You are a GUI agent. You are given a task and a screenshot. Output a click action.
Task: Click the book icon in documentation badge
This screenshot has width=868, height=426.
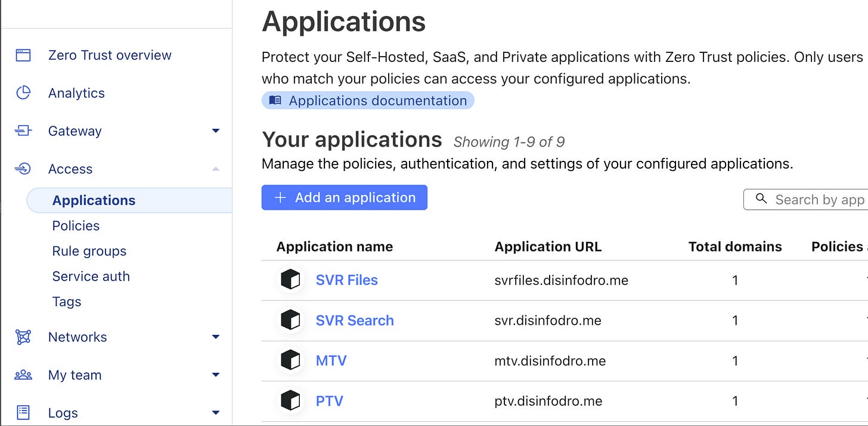(x=275, y=101)
